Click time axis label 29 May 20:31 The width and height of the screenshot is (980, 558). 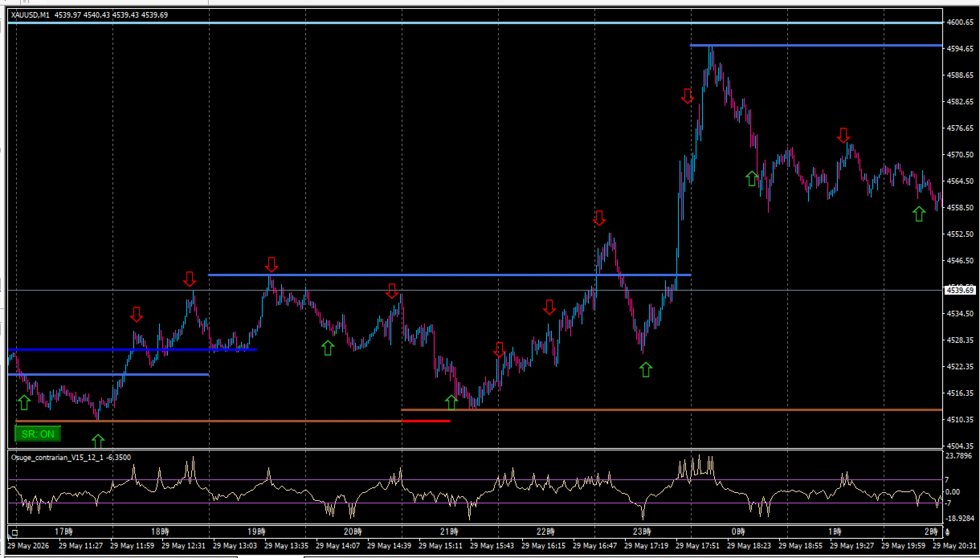955,546
